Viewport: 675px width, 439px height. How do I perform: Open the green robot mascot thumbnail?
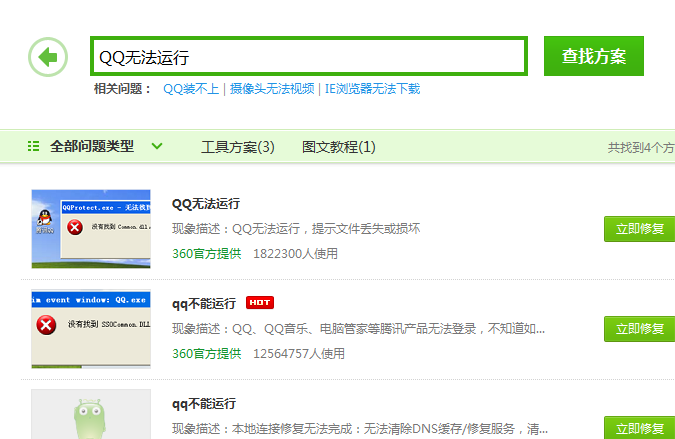(91, 414)
